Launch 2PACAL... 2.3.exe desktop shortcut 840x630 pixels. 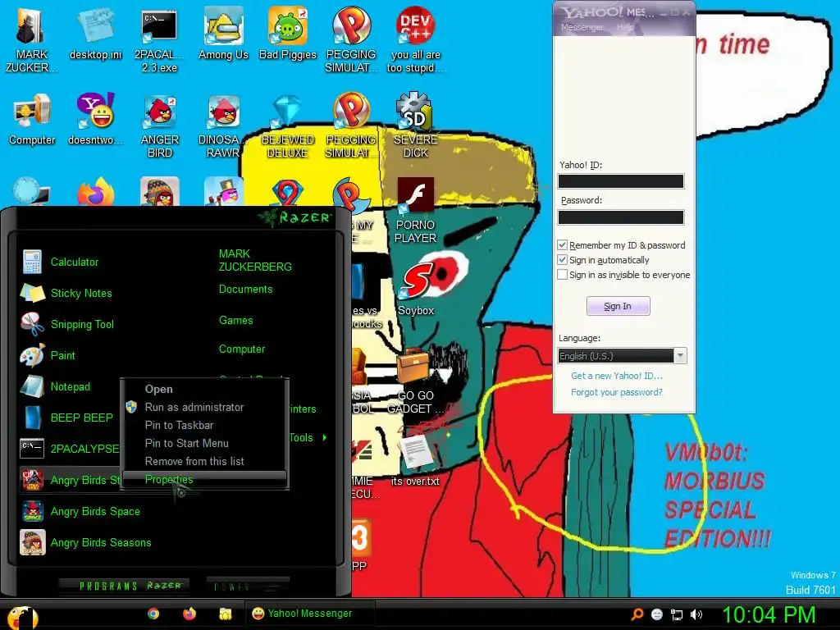coord(159,40)
